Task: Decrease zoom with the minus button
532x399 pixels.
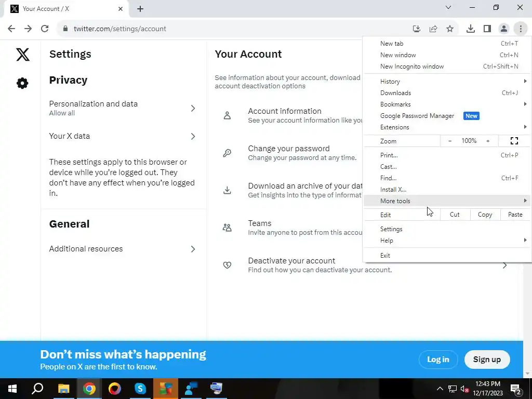Action: [x=450, y=141]
